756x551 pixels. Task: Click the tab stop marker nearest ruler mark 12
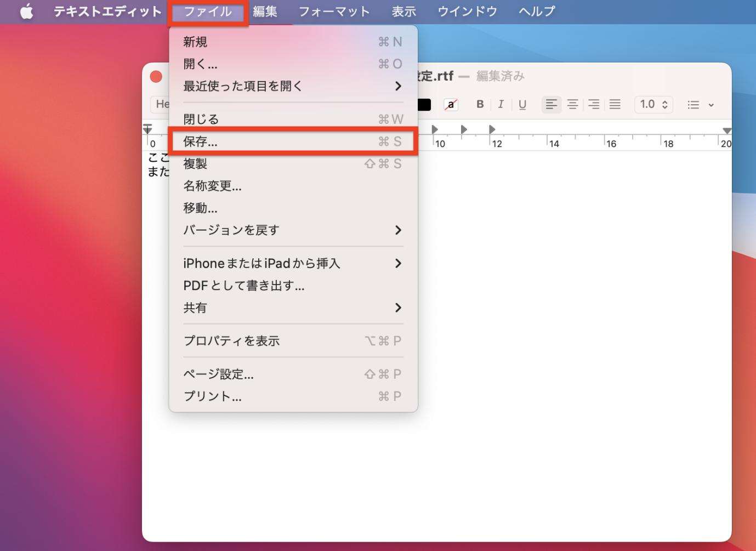pos(492,129)
